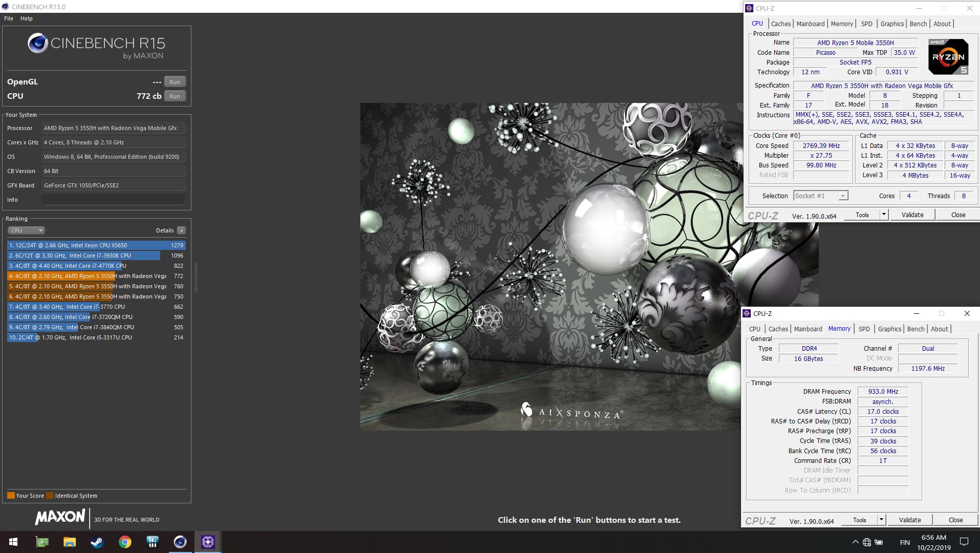This screenshot has width=980, height=553.
Task: Select the Ryzen 5 3550H 760 score row
Action: (96, 286)
